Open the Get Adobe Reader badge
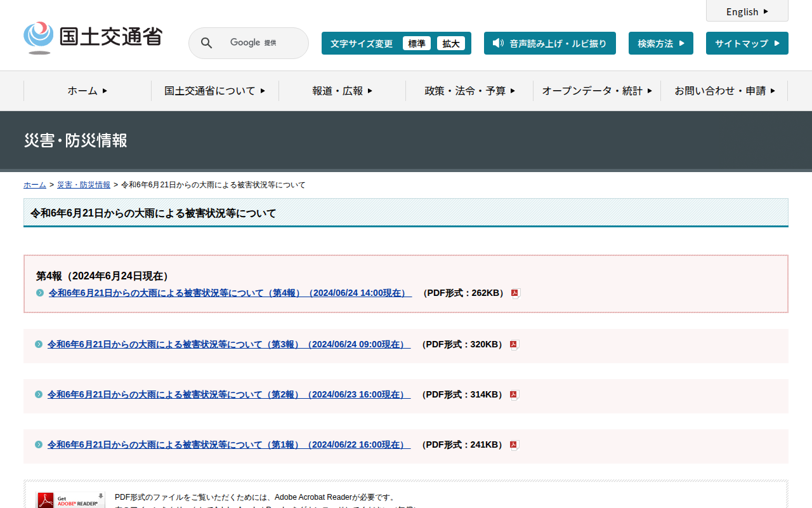The height and width of the screenshot is (508, 812). tap(70, 500)
